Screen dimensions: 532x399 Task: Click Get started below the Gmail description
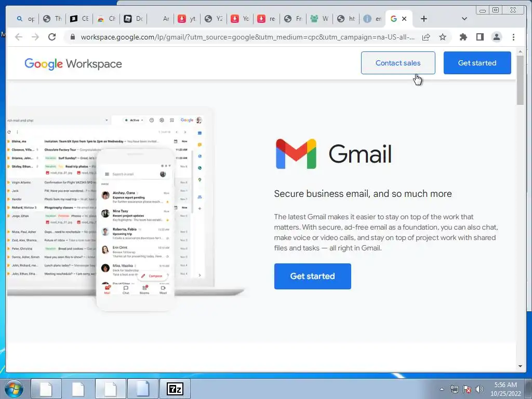coord(312,276)
